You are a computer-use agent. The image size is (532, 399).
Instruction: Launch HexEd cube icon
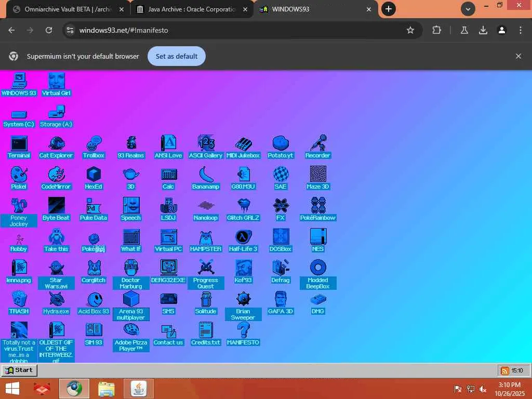coord(94,178)
